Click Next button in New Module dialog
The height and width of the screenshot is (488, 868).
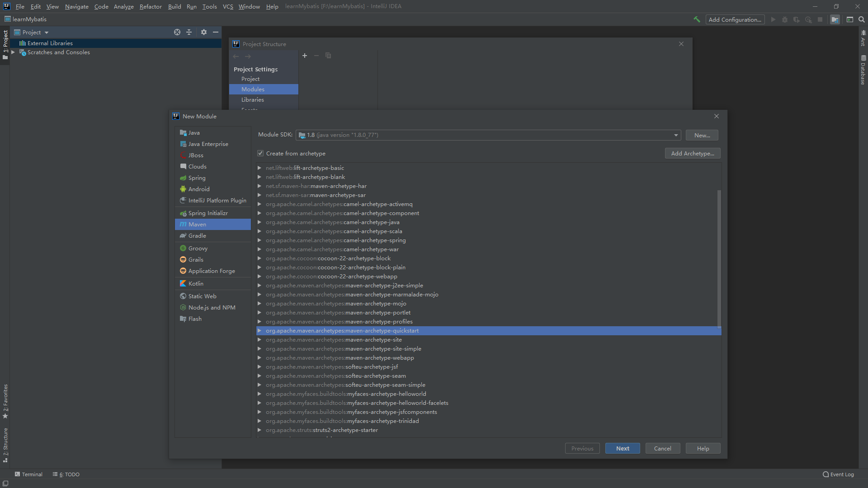(623, 448)
